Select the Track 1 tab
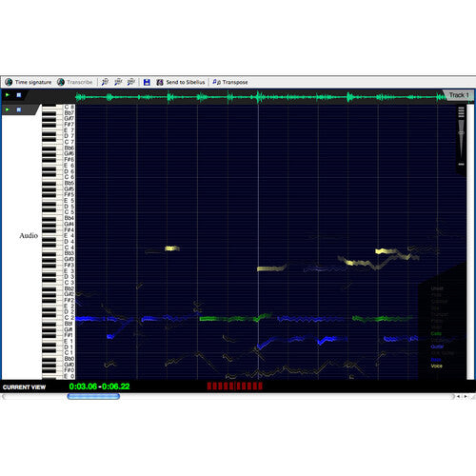Viewport: 476px width, 476px height. pyautogui.click(x=459, y=95)
